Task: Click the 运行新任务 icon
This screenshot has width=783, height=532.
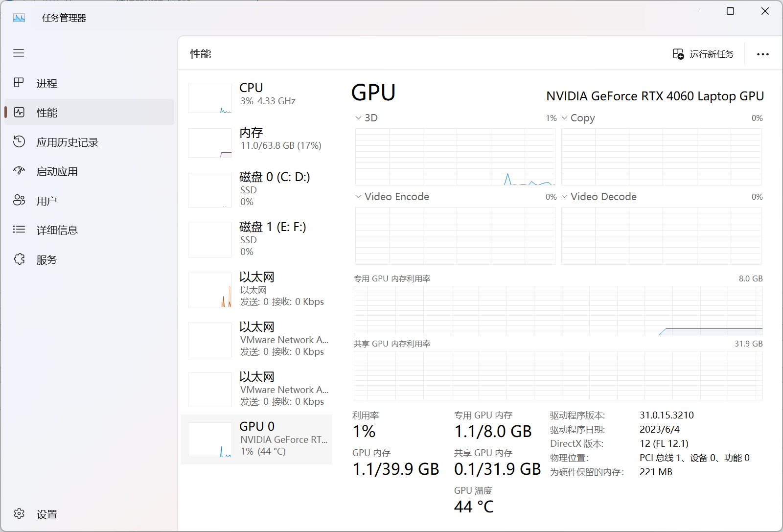Action: [678, 54]
